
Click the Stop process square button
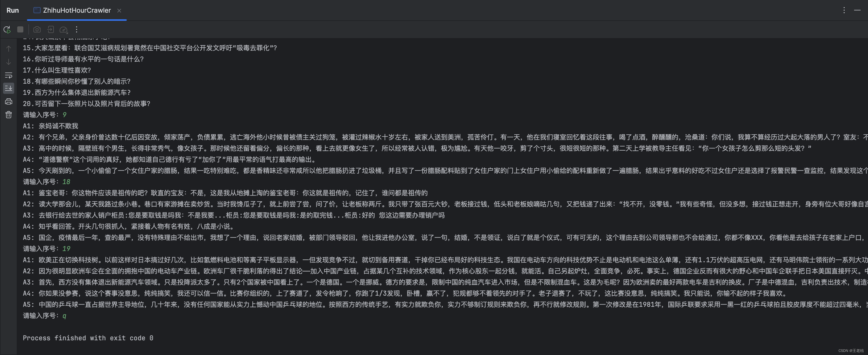[x=20, y=30]
